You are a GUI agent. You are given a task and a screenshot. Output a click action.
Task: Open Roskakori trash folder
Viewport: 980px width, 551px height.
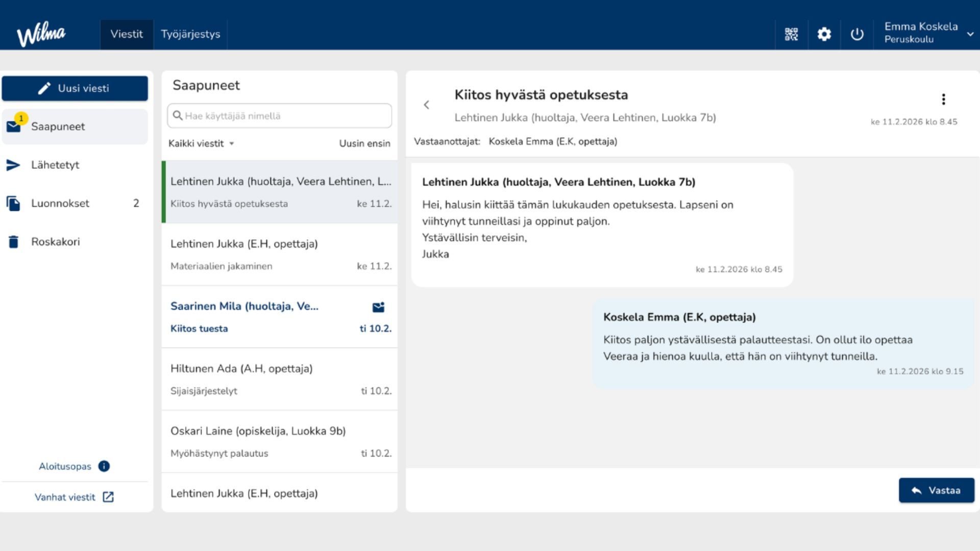pyautogui.click(x=55, y=242)
